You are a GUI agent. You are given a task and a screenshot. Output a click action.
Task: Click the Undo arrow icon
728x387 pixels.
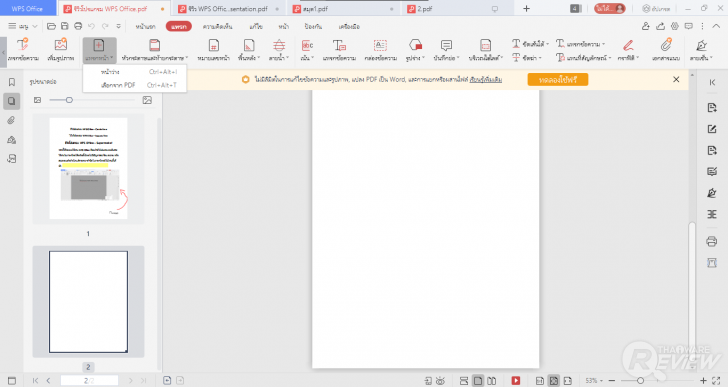click(92, 26)
